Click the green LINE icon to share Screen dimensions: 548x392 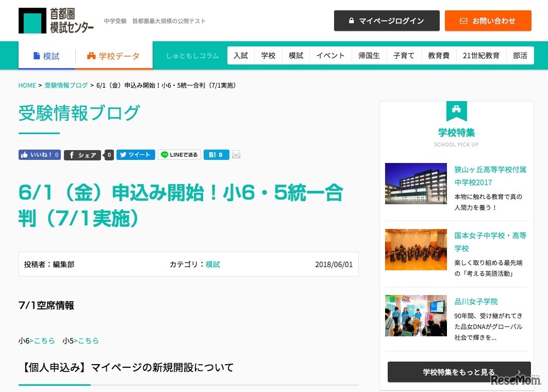click(163, 154)
